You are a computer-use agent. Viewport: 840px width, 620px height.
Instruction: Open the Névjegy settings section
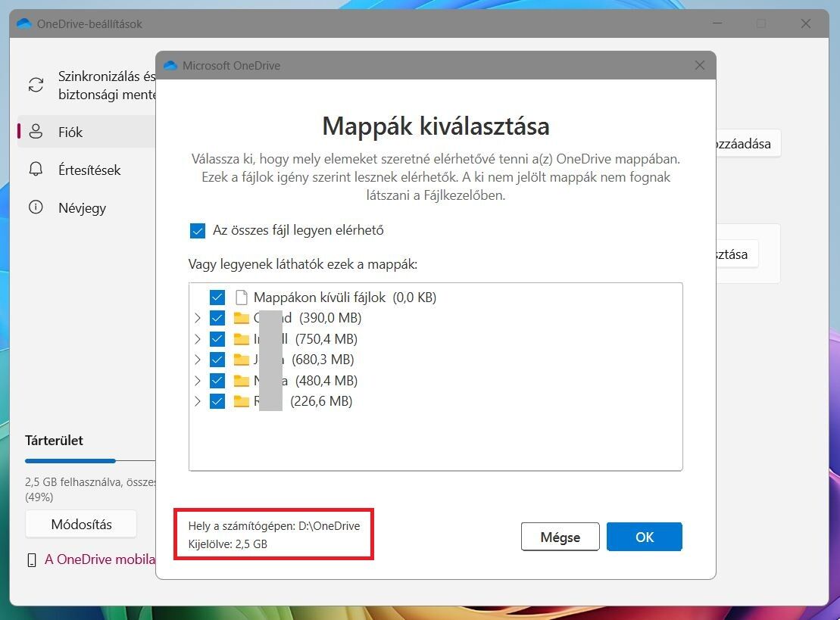(87, 207)
